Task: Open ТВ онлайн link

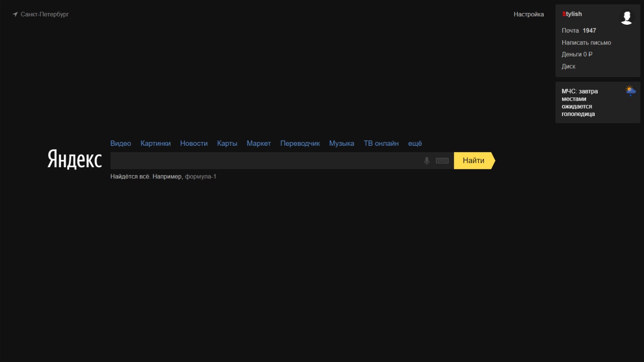Action: [x=381, y=143]
